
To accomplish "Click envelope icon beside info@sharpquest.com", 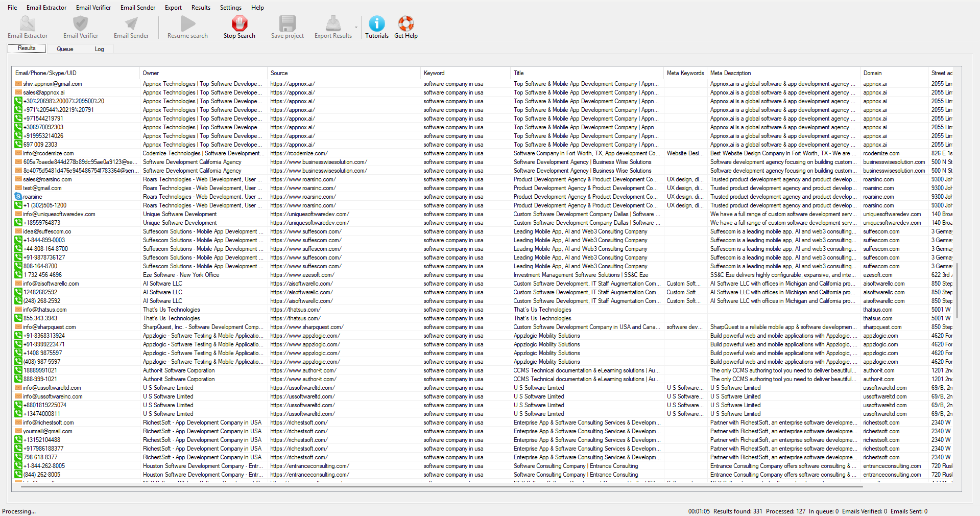I will tap(18, 327).
